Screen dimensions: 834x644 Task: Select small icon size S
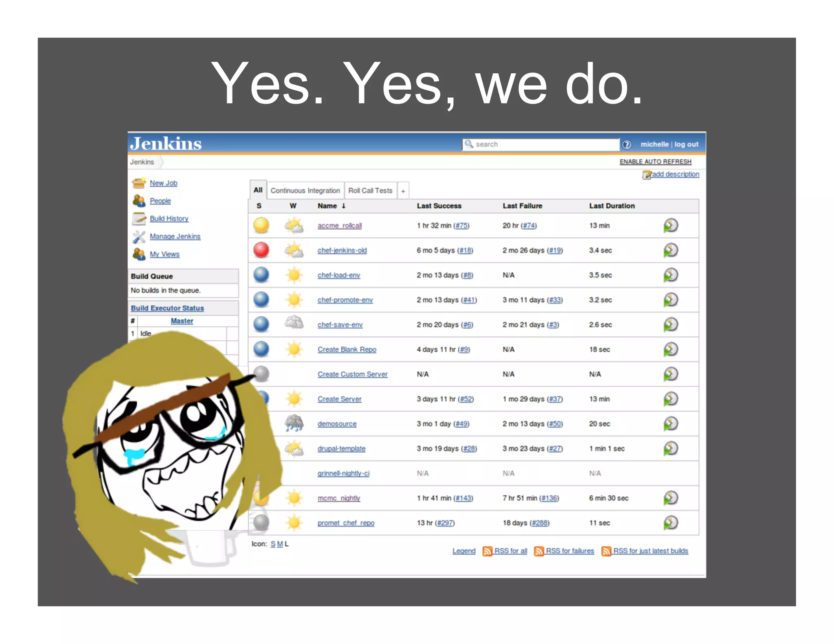(273, 544)
